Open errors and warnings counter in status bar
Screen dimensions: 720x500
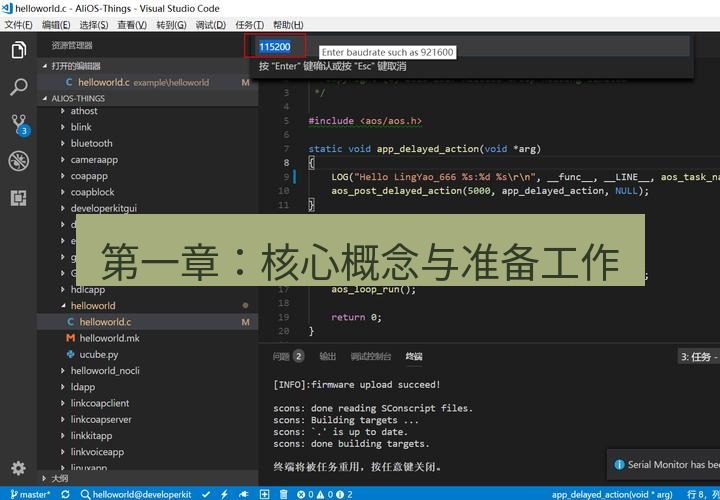click(x=324, y=494)
